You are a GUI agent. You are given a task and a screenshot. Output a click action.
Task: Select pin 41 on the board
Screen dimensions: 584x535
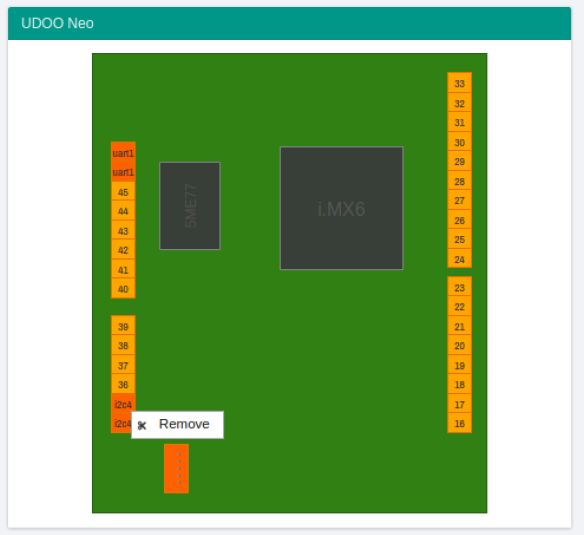click(x=123, y=270)
